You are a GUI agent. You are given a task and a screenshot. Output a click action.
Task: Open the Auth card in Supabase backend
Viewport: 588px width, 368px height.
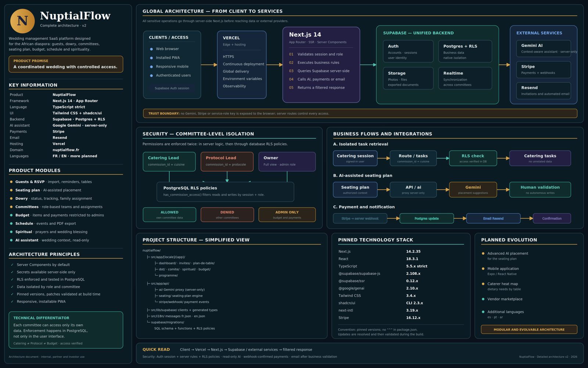pos(408,51)
